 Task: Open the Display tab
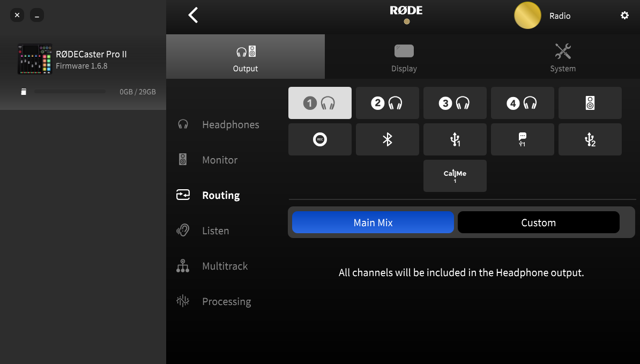tap(404, 57)
